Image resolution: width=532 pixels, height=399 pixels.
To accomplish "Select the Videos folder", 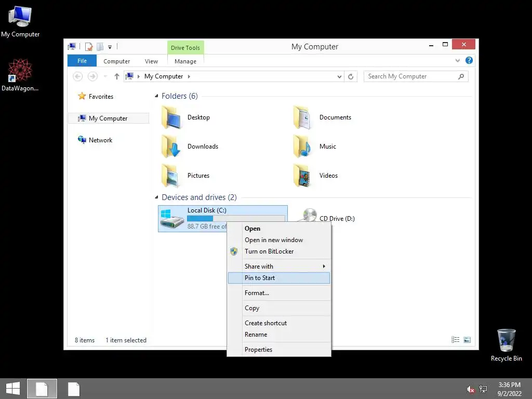I will coord(315,176).
